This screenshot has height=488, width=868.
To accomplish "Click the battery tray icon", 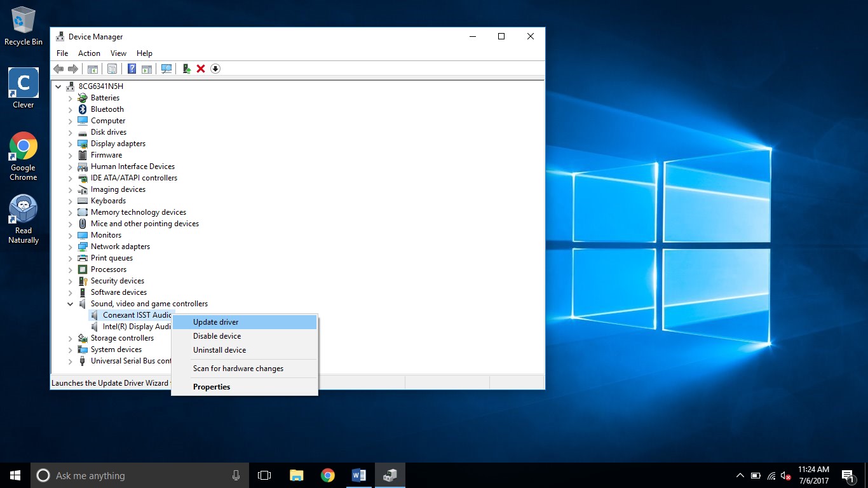I will click(756, 475).
